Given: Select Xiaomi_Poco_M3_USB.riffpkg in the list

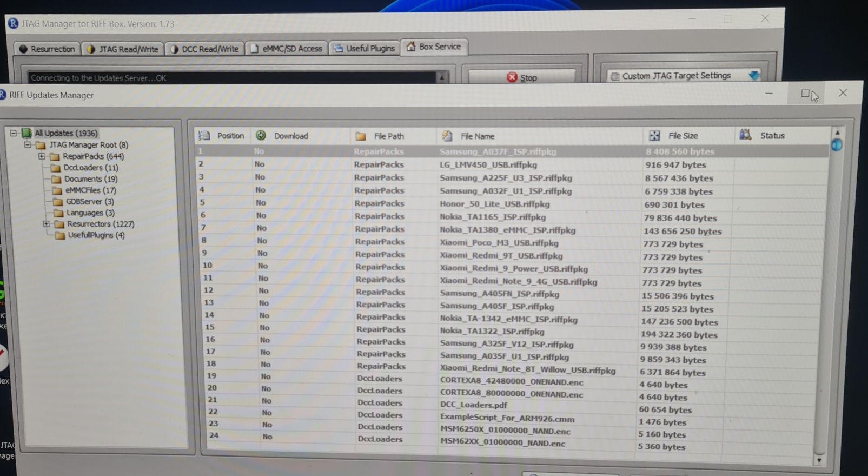Looking at the screenshot, I should 499,243.
